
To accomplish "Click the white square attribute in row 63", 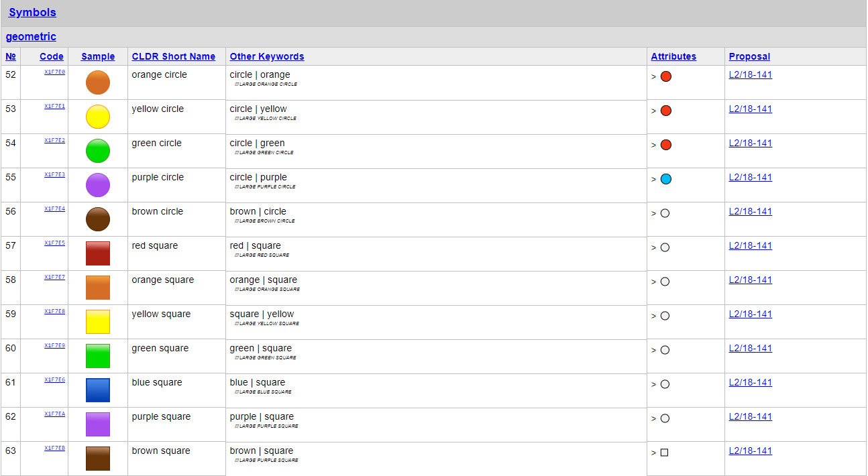I will coord(664,453).
